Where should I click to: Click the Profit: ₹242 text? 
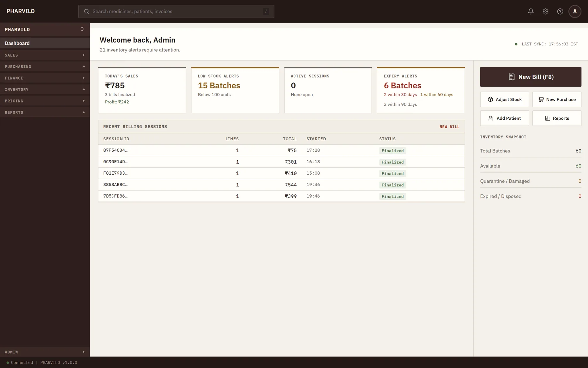pos(117,102)
